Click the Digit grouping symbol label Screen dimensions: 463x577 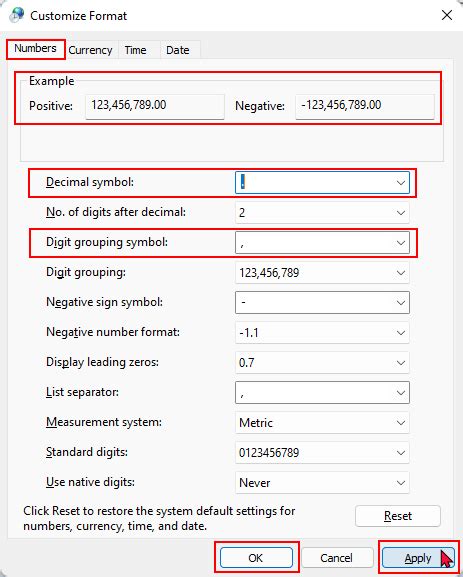pyautogui.click(x=107, y=243)
